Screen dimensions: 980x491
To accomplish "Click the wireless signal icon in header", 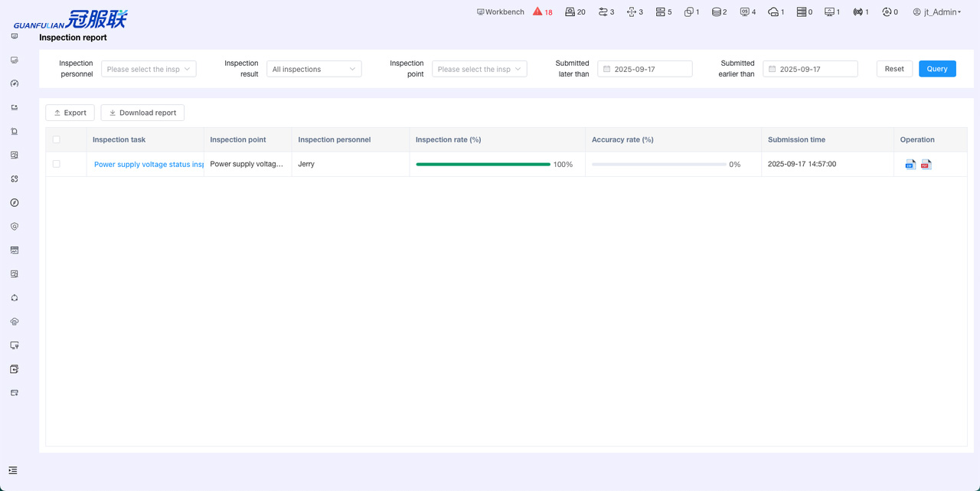I will click(857, 12).
